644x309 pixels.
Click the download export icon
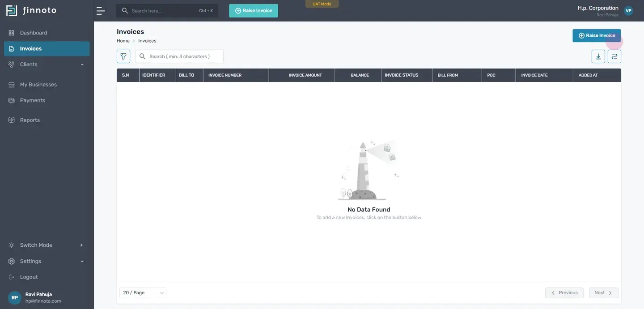(x=598, y=56)
